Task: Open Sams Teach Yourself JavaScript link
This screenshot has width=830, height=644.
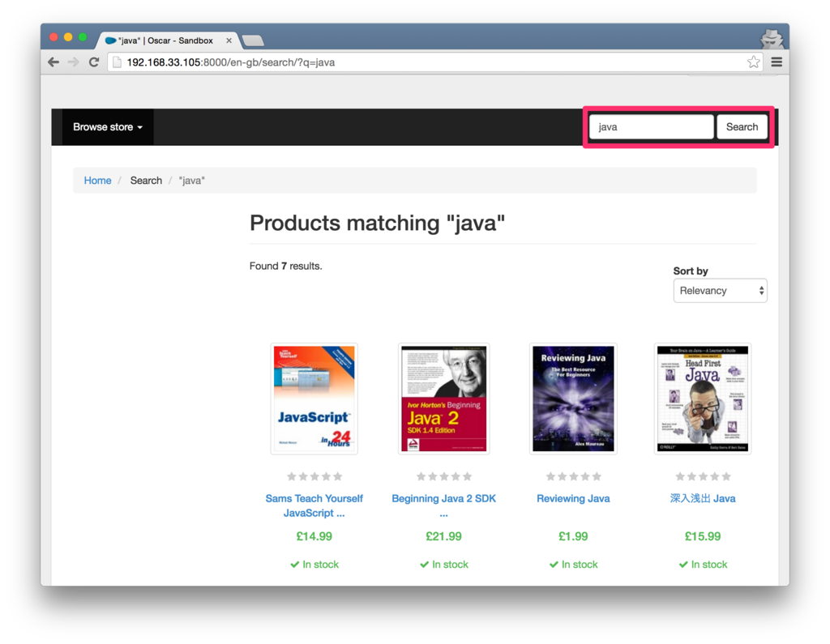Action: coord(314,505)
